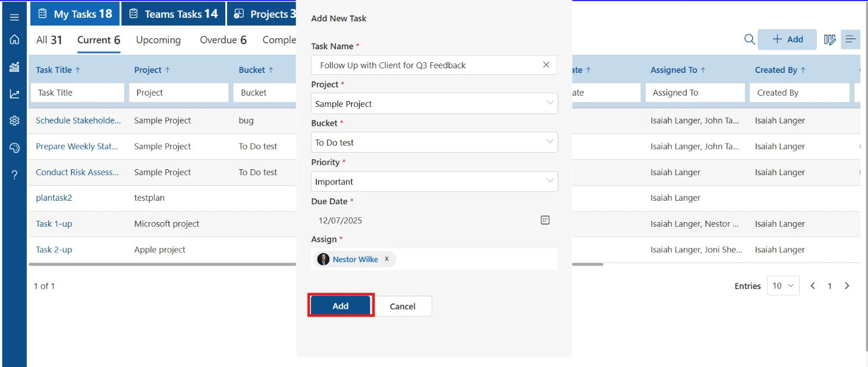Open the search magnifier icon
This screenshot has height=367, width=868.
click(x=750, y=39)
